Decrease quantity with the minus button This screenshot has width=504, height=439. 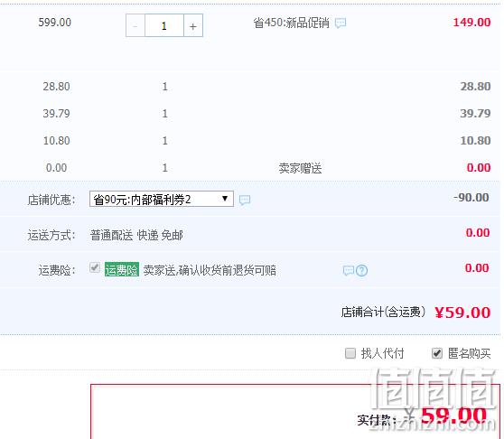[x=135, y=25]
